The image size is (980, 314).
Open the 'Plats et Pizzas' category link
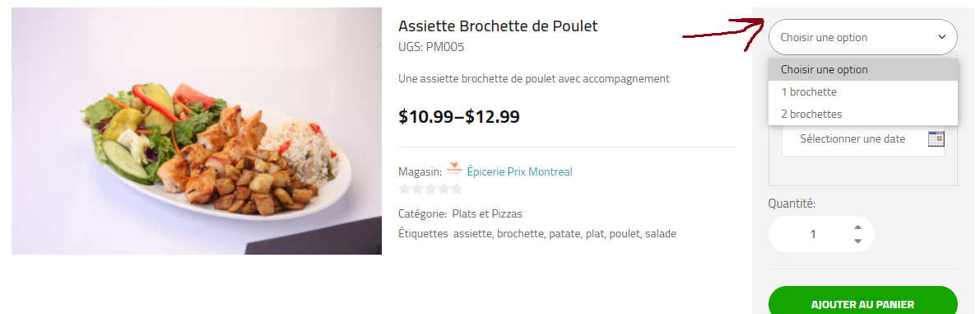pos(487,214)
